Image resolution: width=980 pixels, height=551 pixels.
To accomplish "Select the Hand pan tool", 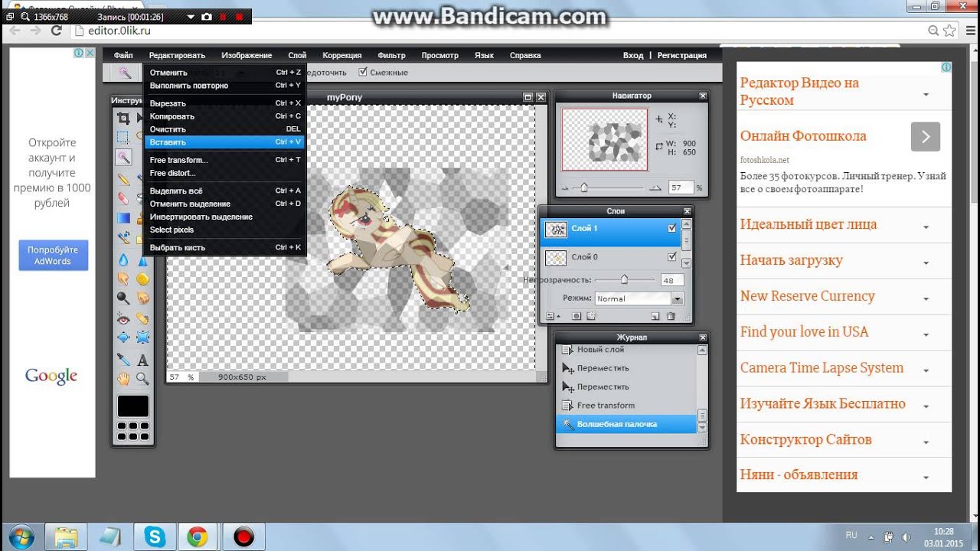I will pos(123,378).
